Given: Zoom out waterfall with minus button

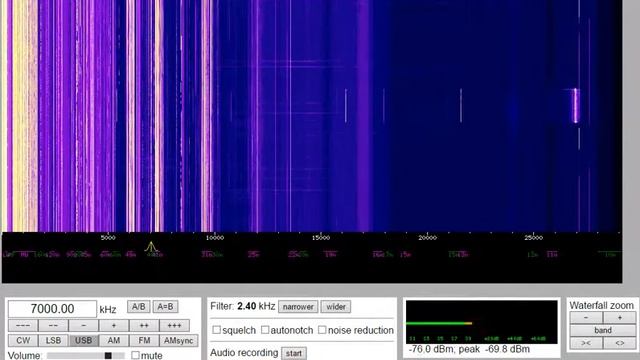Looking at the screenshot, I should (586, 317).
